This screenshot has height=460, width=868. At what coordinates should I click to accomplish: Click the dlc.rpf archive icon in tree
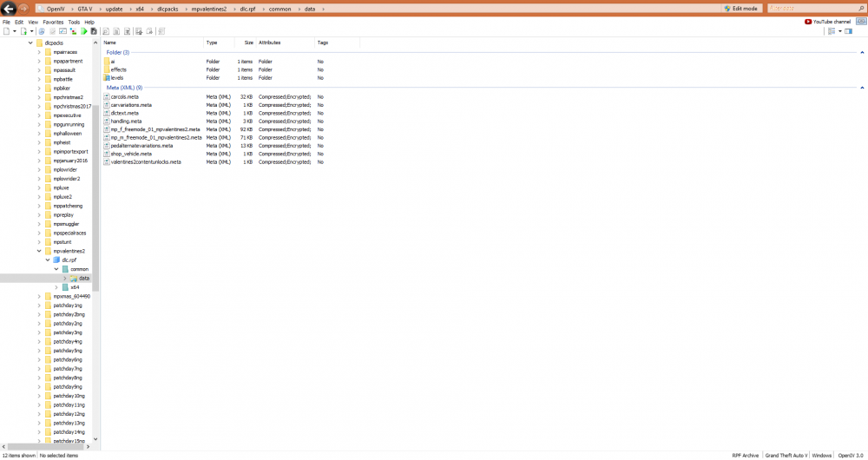[56, 260]
